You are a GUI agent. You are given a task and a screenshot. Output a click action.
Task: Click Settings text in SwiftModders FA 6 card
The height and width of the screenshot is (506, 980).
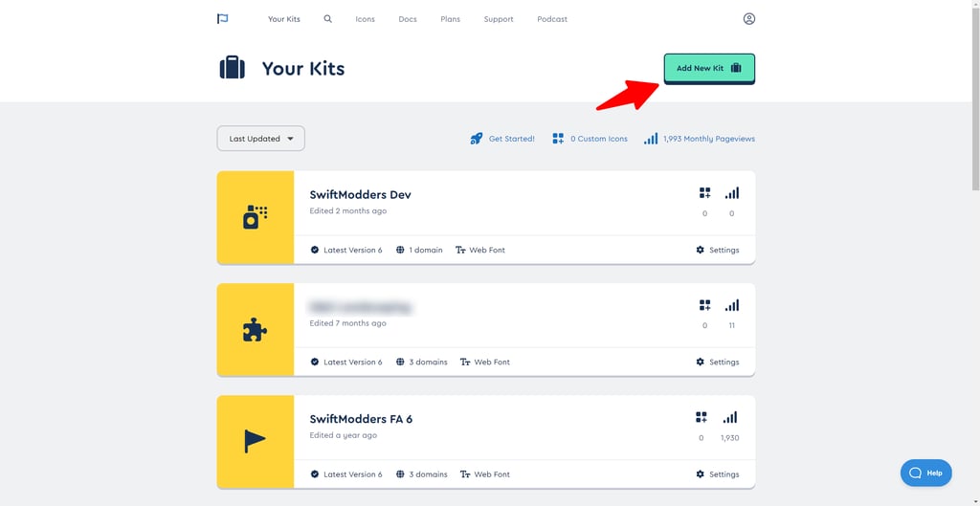[x=724, y=474]
